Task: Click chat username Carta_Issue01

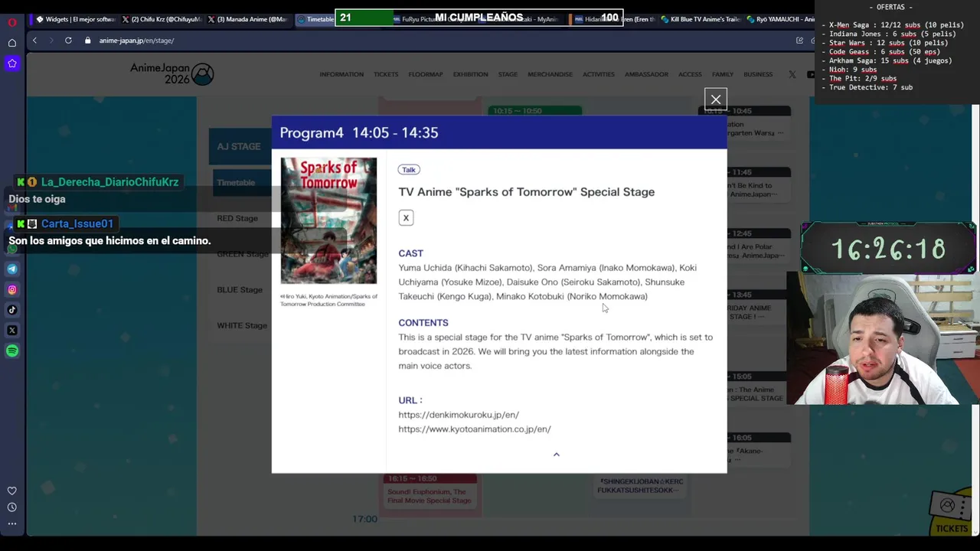Action: click(x=77, y=223)
